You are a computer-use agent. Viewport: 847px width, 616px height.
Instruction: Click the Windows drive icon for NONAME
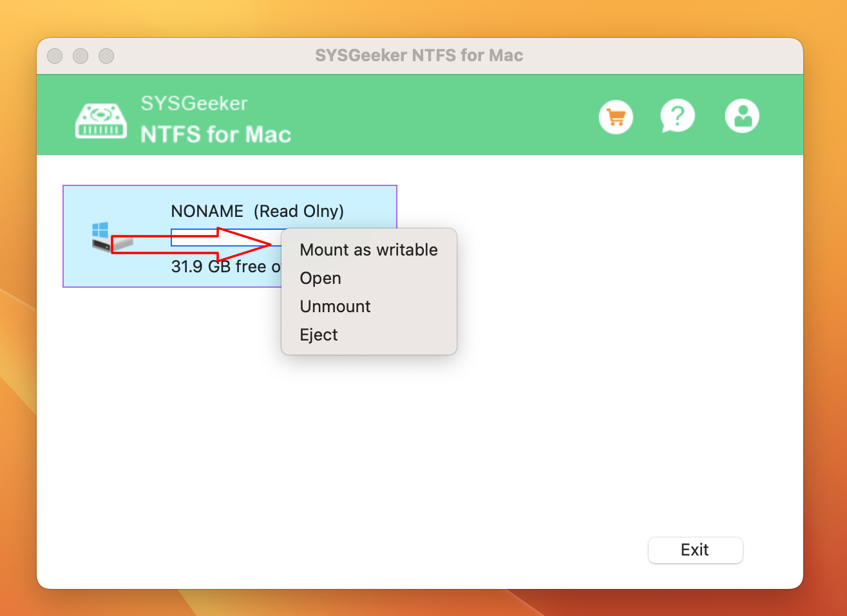112,238
